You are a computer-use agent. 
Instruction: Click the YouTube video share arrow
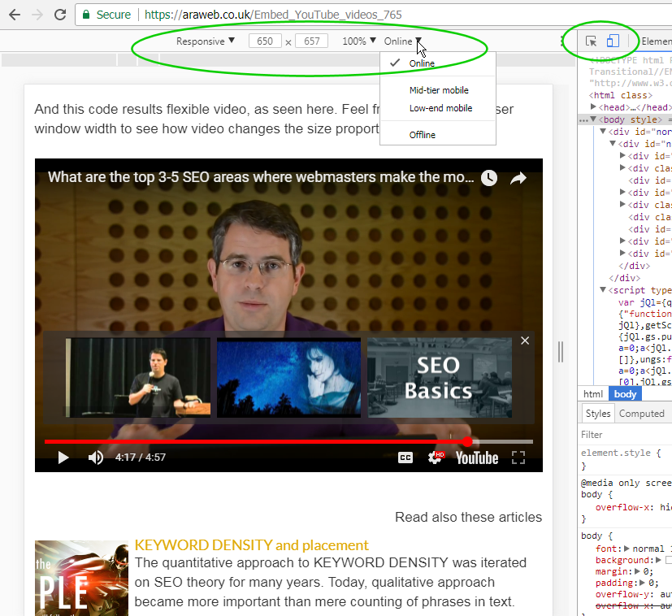click(x=518, y=179)
